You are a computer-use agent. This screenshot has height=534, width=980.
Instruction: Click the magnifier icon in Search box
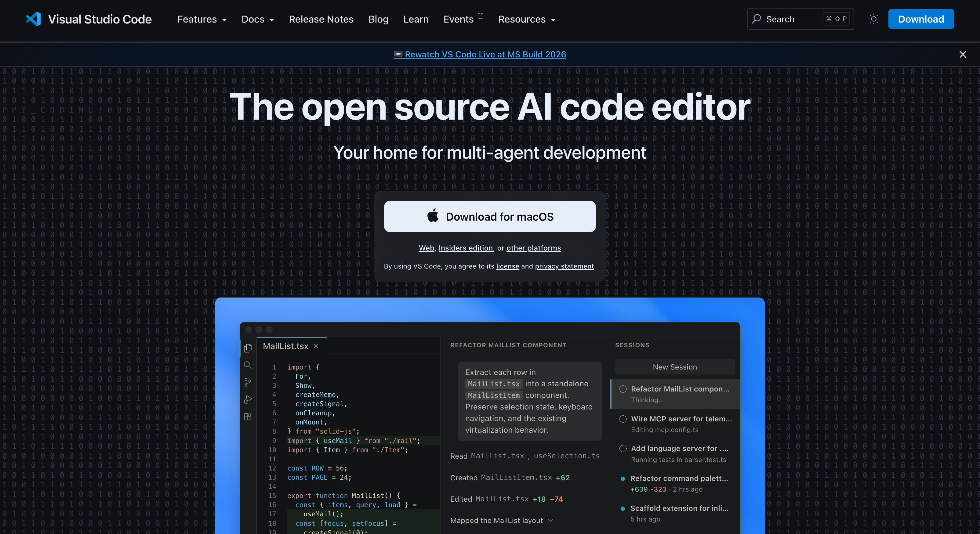tap(757, 19)
